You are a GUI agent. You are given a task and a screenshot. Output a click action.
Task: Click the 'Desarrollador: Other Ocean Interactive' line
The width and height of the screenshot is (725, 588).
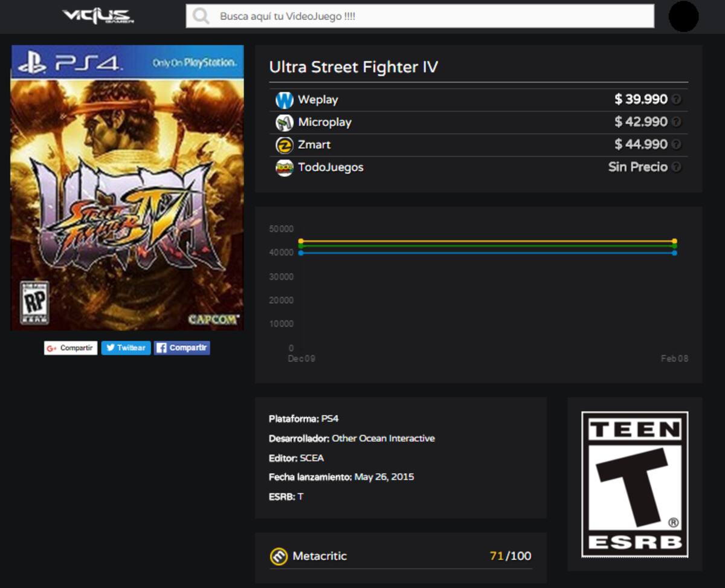tap(352, 438)
